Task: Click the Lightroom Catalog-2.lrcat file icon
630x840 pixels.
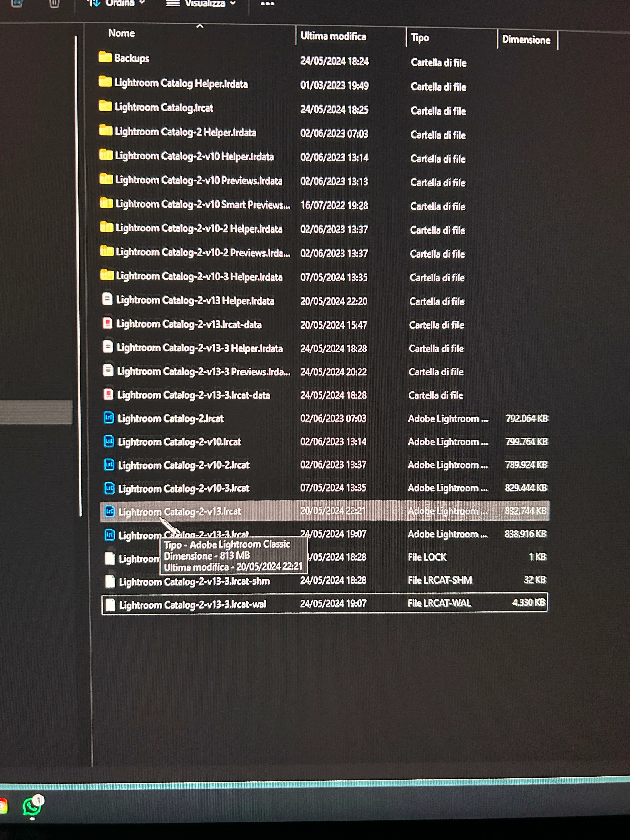Action: (109, 418)
